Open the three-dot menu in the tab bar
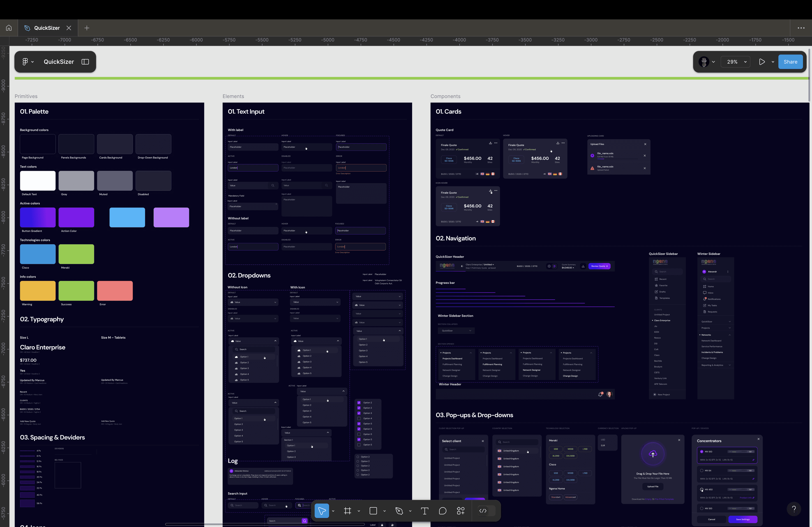The image size is (812, 527). 801,28
